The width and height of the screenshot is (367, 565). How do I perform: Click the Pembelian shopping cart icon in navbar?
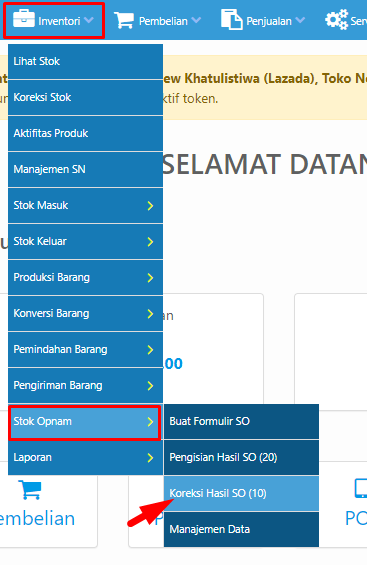[x=124, y=19]
